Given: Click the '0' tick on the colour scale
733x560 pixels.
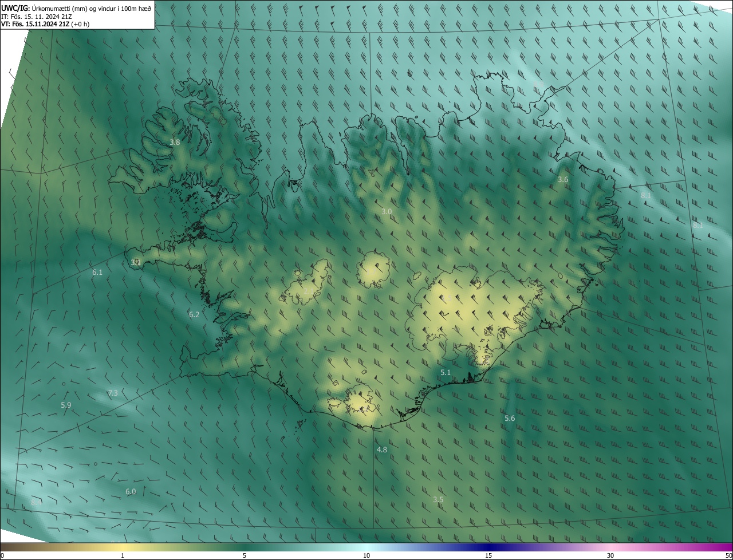Looking at the screenshot, I should point(2,556).
